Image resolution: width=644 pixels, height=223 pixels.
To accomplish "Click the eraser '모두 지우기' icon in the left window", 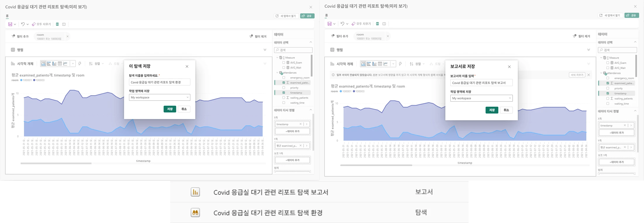I will tap(34, 24).
